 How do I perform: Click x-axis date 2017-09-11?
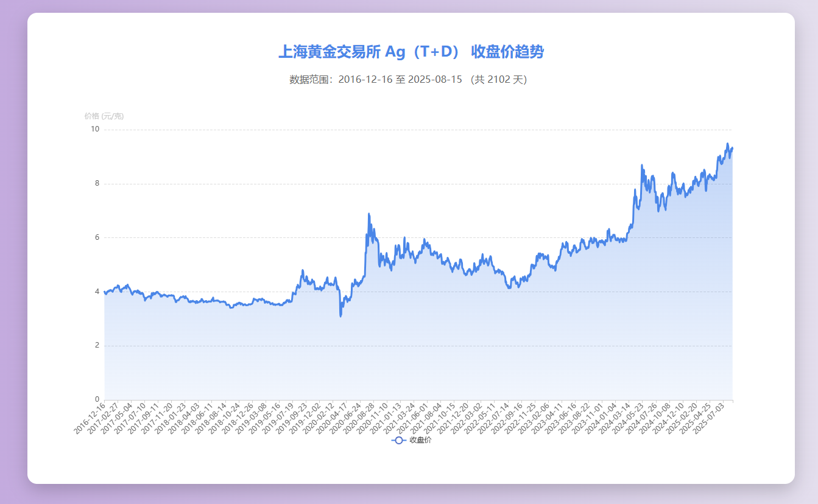(144, 418)
